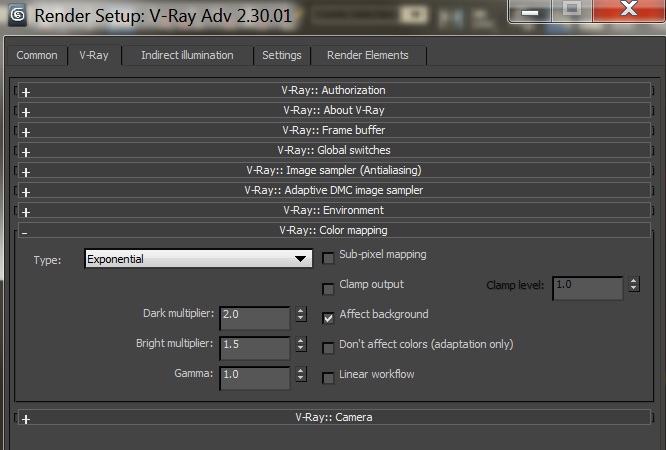Open the Render Elements tab
Image resolution: width=666 pixels, height=450 pixels.
(x=368, y=55)
